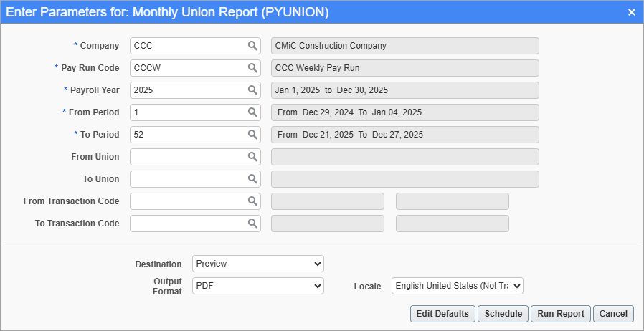The height and width of the screenshot is (331, 644).
Task: Open lookup for From Period field
Action: click(252, 112)
